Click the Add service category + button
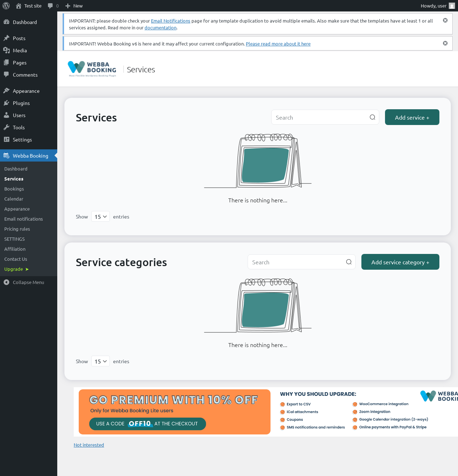Image resolution: width=458 pixels, height=476 pixels. [400, 262]
